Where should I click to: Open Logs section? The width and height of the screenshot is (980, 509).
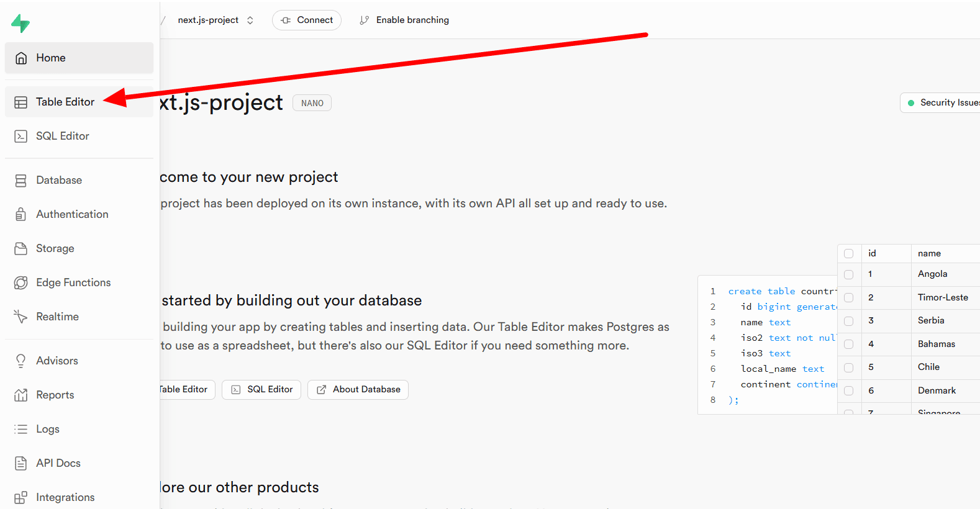pyautogui.click(x=79, y=429)
